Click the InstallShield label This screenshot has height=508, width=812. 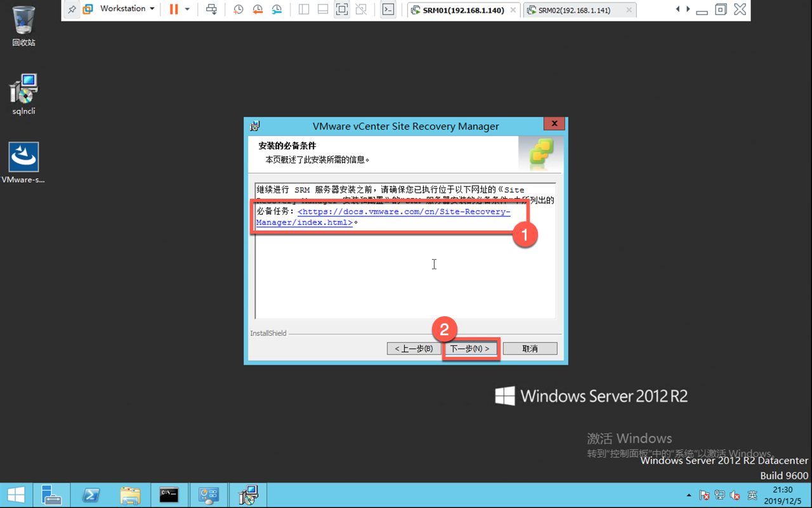268,333
